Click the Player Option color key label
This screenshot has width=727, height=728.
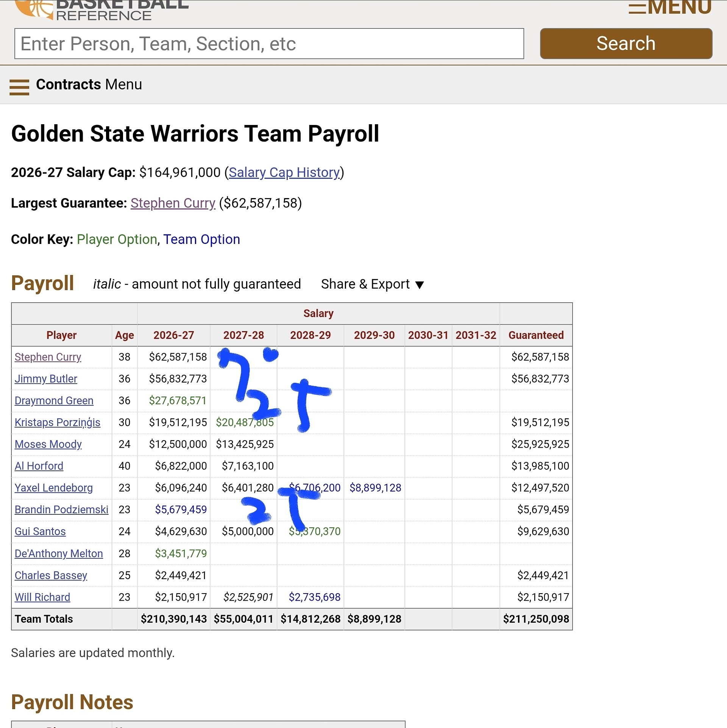coord(117,239)
